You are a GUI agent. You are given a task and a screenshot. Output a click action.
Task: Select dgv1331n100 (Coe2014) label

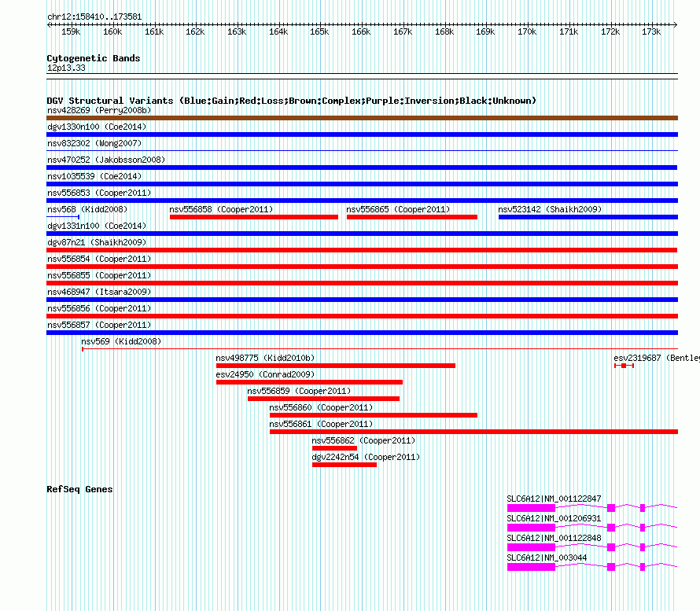(97, 226)
